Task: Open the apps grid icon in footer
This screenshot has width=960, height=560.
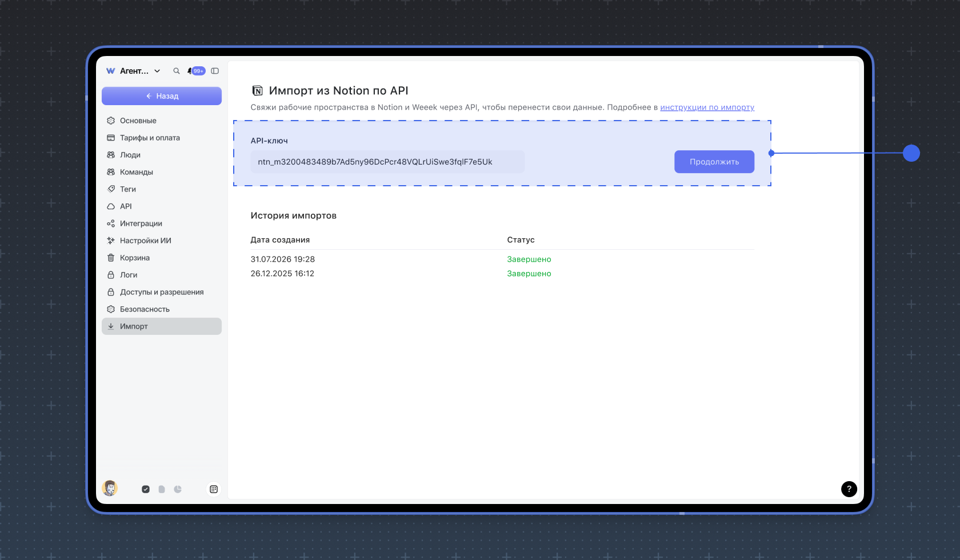Action: 214,489
